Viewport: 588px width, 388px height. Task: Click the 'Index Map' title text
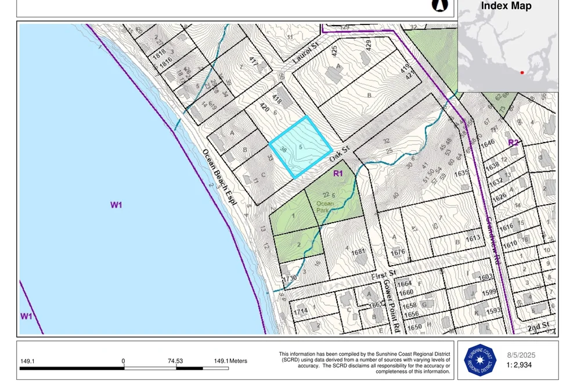tap(506, 6)
